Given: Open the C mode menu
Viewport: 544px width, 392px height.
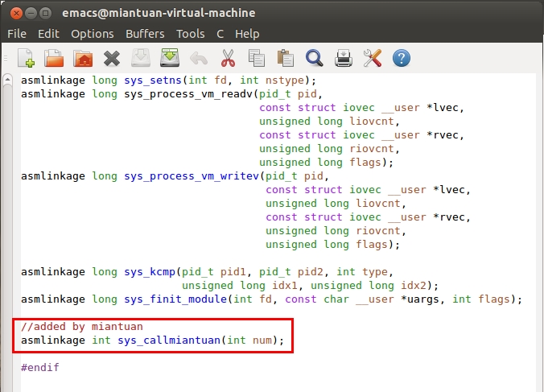Looking at the screenshot, I should [220, 34].
